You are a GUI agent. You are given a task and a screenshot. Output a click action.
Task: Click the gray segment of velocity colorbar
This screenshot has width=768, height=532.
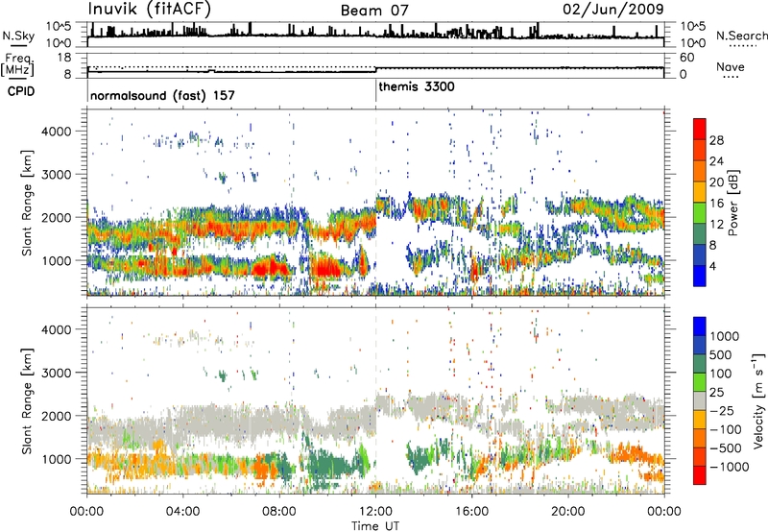(700, 400)
